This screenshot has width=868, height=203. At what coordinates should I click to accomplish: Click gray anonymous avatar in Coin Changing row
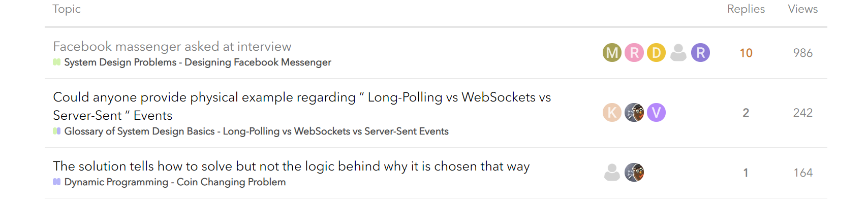click(x=612, y=173)
